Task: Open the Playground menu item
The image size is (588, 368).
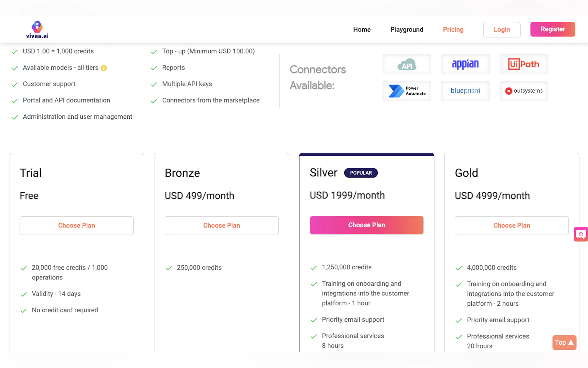Action: [407, 29]
